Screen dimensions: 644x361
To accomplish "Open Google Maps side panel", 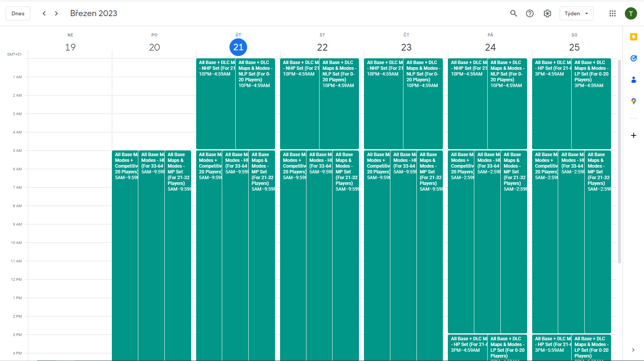I will pos(633,101).
